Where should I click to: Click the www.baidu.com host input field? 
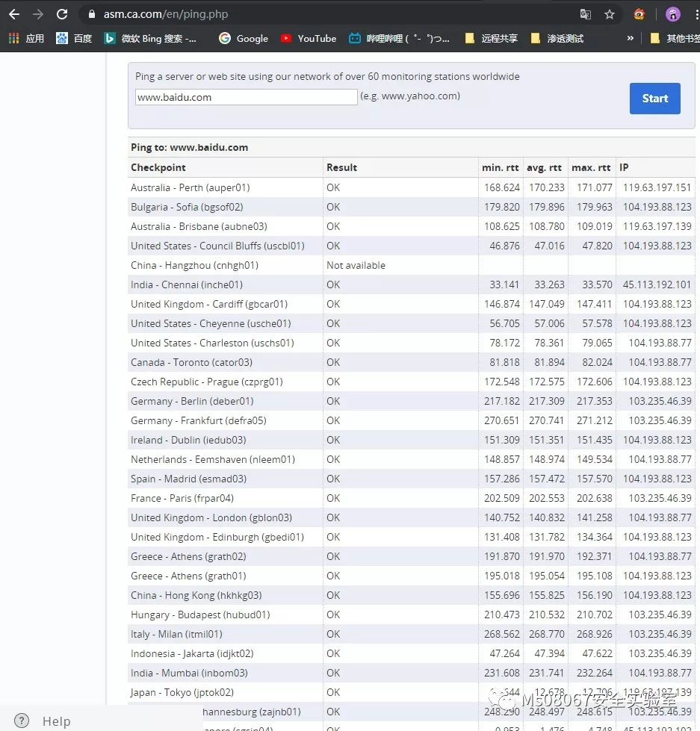(x=247, y=97)
